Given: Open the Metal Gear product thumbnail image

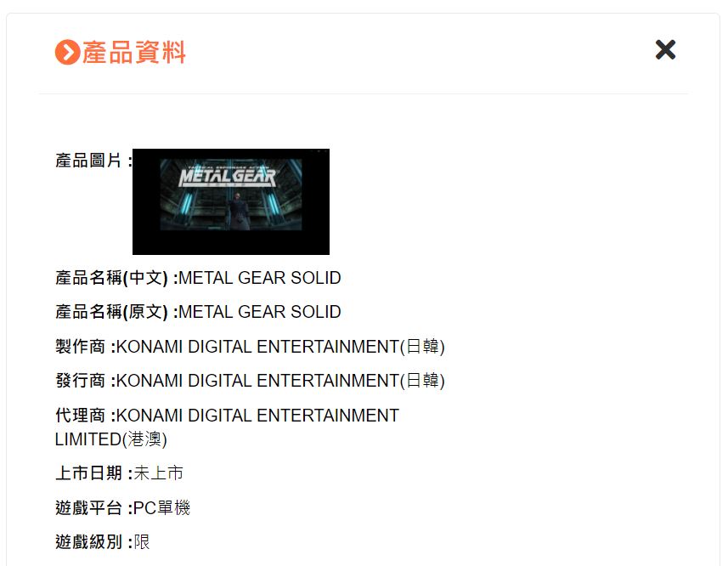Looking at the screenshot, I should tap(231, 201).
